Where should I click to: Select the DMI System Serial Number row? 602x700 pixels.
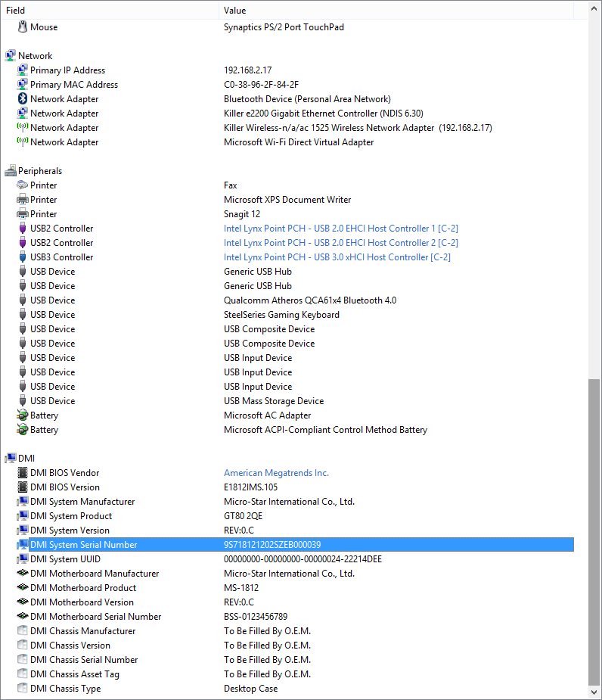tap(295, 545)
